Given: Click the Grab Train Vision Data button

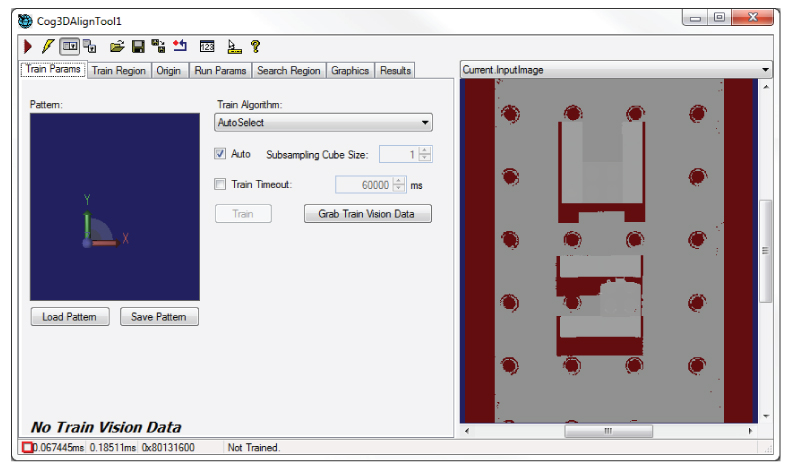Looking at the screenshot, I should click(x=367, y=214).
